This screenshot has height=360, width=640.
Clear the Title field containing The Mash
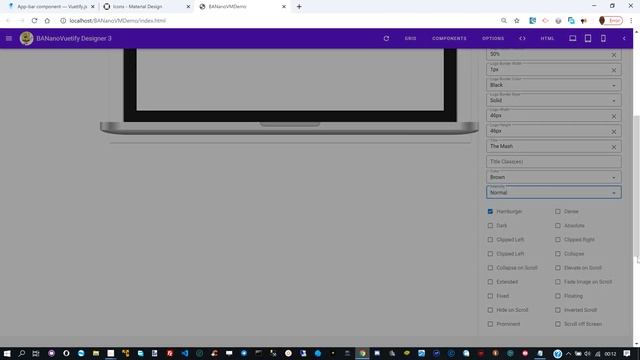(613, 147)
